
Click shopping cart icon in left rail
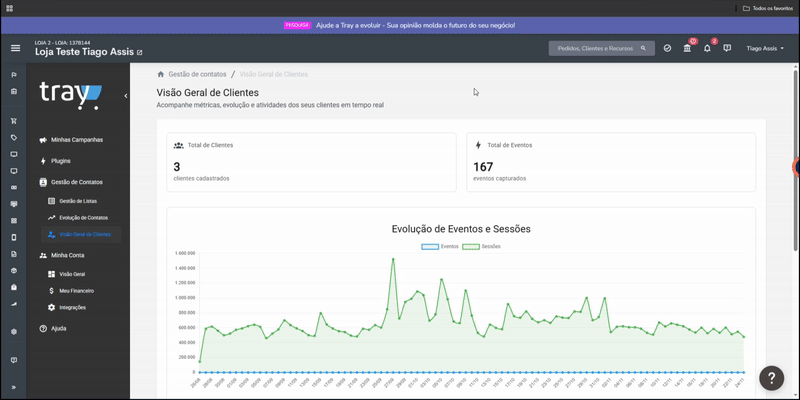14,121
